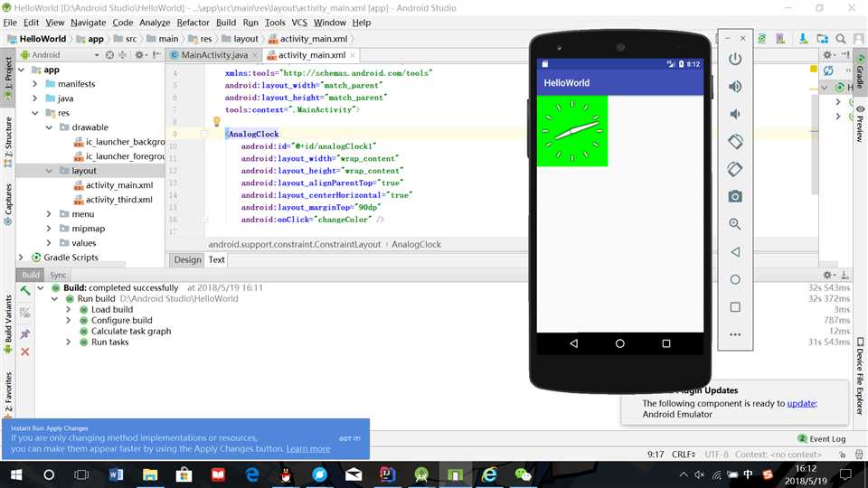Open Android Studio from taskbar
This screenshot has width=868, height=488.
tap(422, 474)
